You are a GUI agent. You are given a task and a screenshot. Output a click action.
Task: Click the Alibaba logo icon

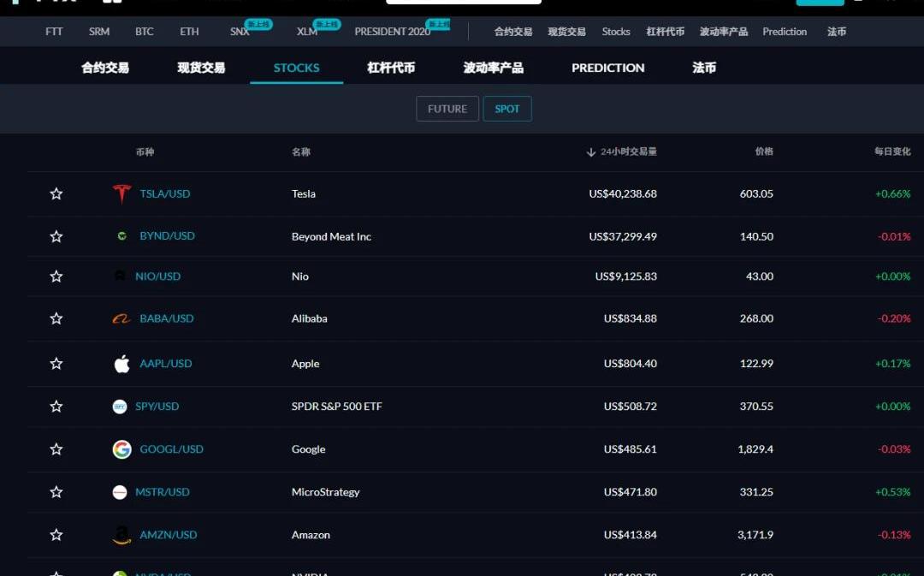tap(122, 318)
